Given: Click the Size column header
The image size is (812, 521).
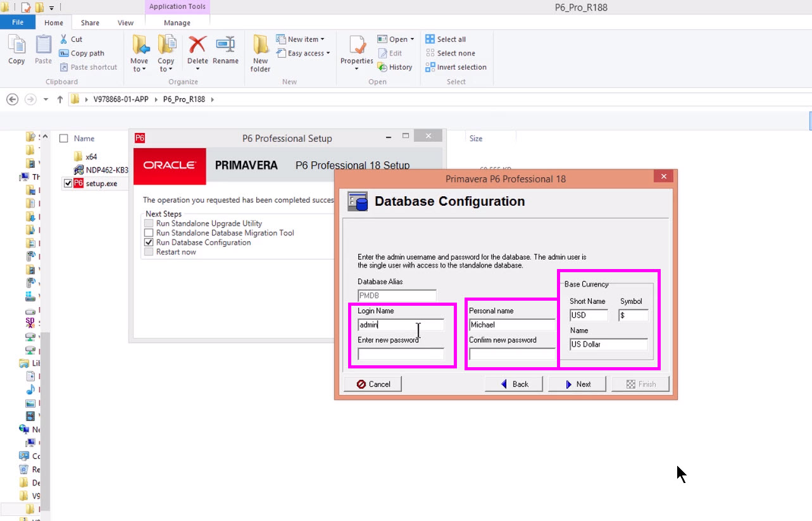Looking at the screenshot, I should pos(476,138).
